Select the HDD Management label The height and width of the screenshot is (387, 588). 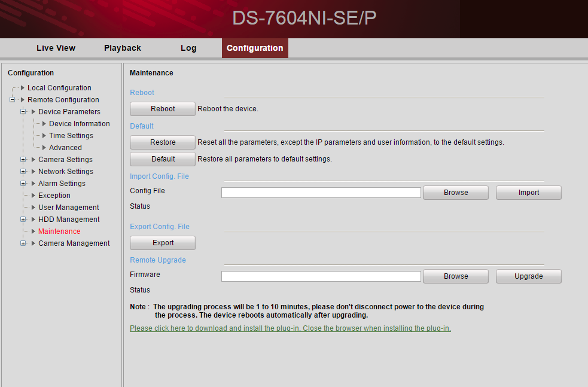point(69,220)
